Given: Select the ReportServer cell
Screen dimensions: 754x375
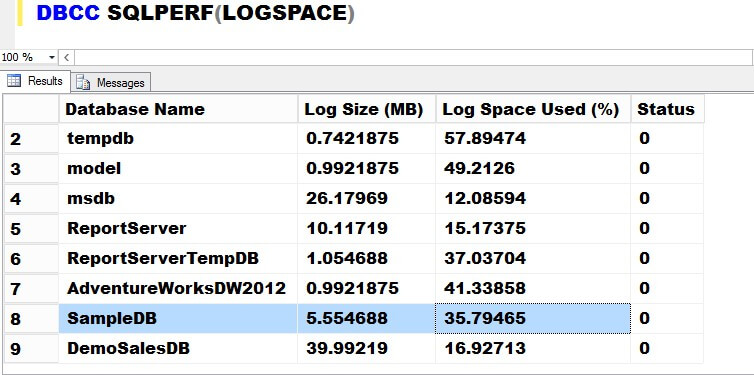Looking at the screenshot, I should pos(178,229).
